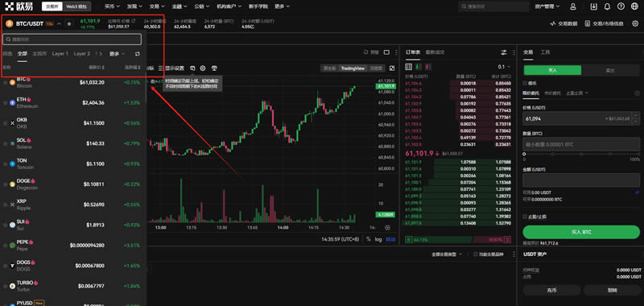Click the swap icon in coin list tabs
The height and width of the screenshot is (306, 644).
tap(137, 54)
